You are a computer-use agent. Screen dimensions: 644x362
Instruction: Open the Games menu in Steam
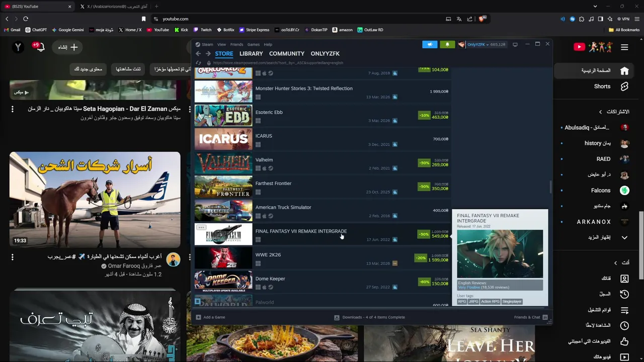tap(254, 44)
